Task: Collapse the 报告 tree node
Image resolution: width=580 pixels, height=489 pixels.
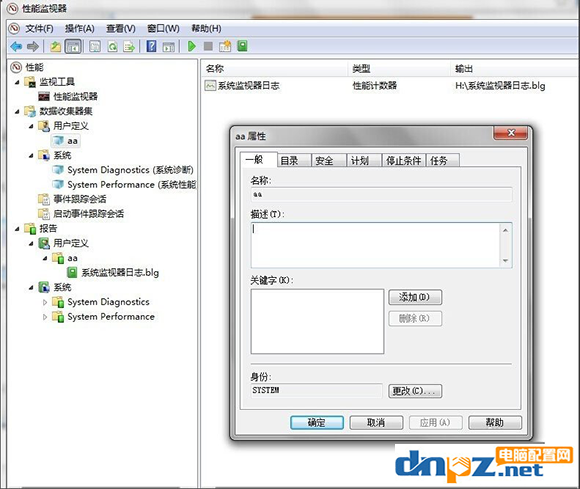Action: coord(17,229)
